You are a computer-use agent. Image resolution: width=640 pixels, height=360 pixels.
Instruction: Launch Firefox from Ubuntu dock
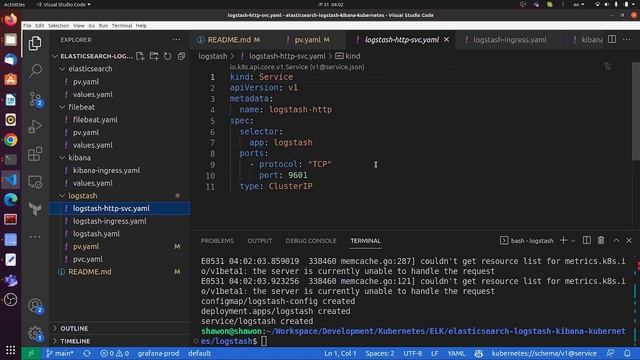coord(11,20)
